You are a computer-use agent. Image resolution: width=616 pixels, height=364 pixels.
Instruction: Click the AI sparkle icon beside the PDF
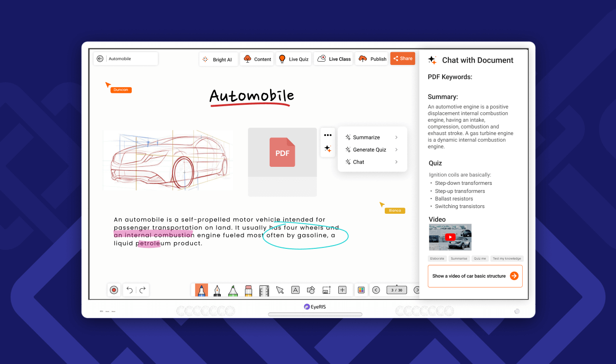[x=327, y=148]
